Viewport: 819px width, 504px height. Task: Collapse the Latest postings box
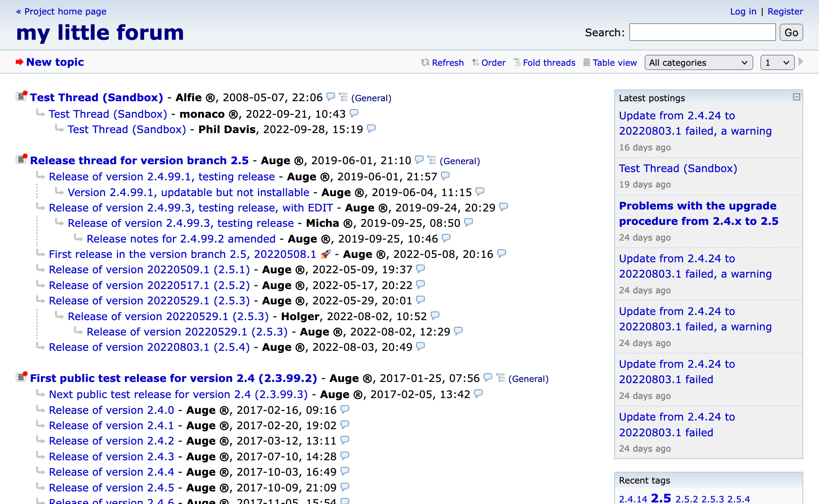pyautogui.click(x=796, y=97)
